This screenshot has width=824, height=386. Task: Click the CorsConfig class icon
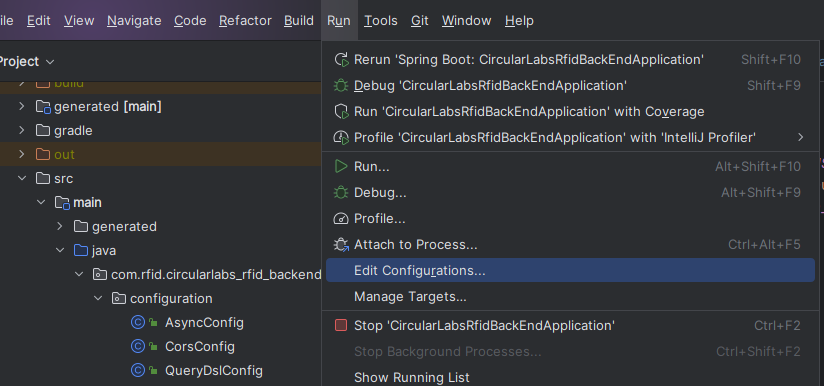(x=138, y=347)
